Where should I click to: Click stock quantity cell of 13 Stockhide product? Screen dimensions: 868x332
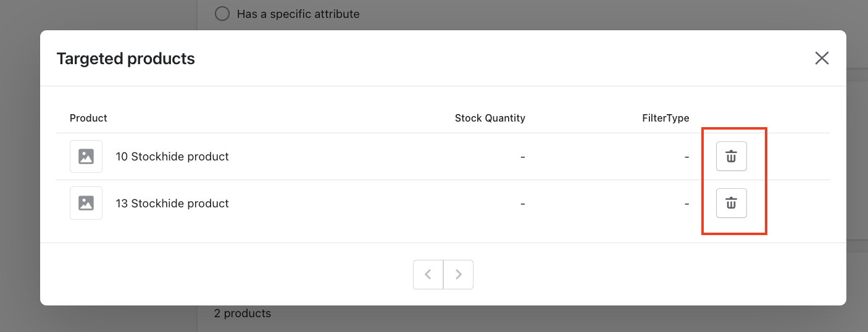(522, 204)
